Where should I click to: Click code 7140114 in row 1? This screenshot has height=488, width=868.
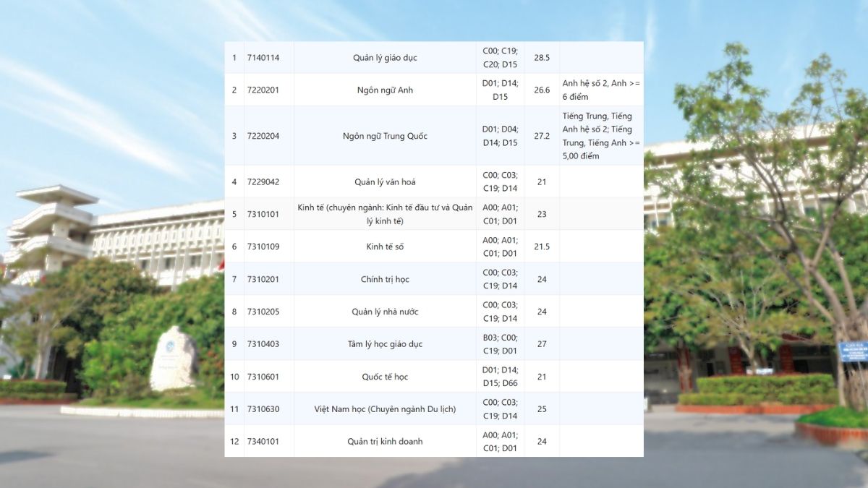(263, 58)
